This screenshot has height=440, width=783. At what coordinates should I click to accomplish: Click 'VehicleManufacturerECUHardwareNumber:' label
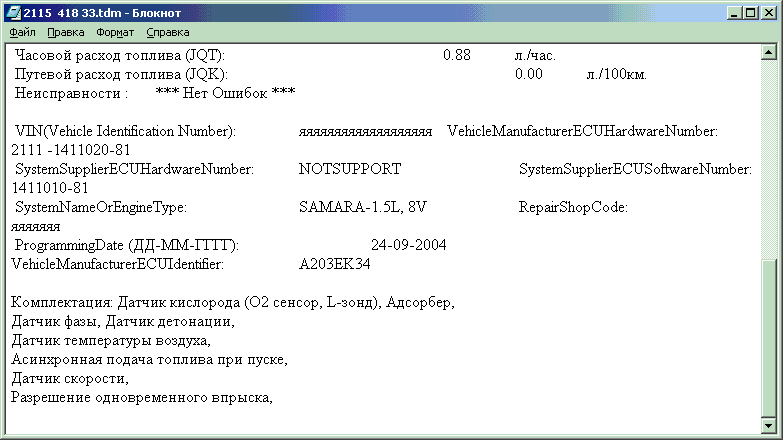[x=582, y=131]
